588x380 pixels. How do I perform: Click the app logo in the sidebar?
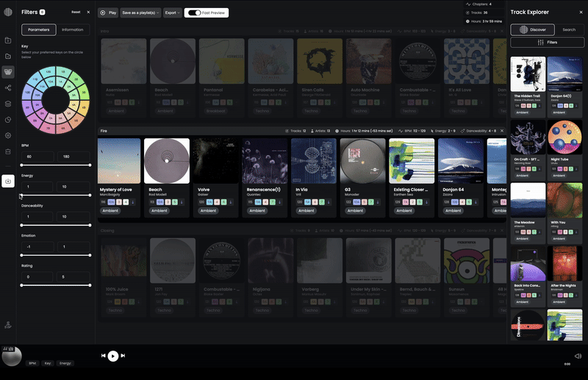click(x=8, y=12)
